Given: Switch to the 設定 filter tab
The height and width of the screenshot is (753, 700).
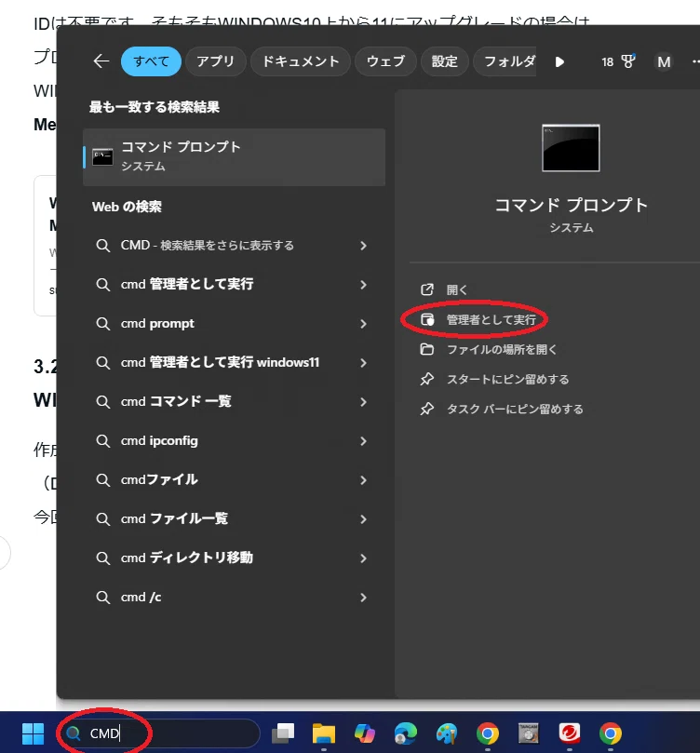Looking at the screenshot, I should pos(444,61).
